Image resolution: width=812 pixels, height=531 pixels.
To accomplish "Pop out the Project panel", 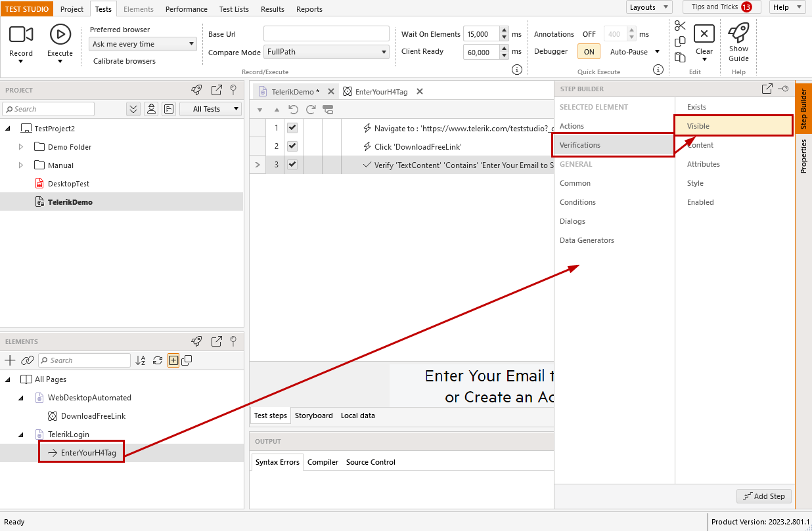I will click(216, 90).
